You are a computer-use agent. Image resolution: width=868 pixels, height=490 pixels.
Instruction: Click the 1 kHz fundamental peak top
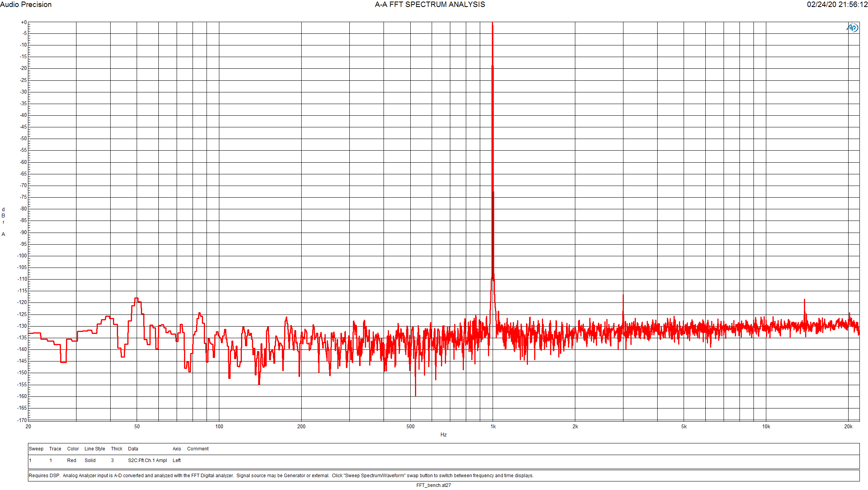[x=493, y=23]
